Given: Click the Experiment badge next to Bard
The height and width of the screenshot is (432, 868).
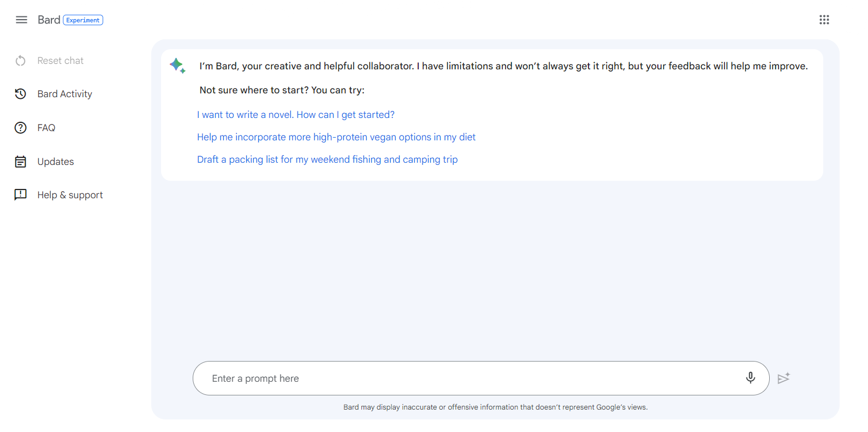Looking at the screenshot, I should pyautogui.click(x=83, y=20).
